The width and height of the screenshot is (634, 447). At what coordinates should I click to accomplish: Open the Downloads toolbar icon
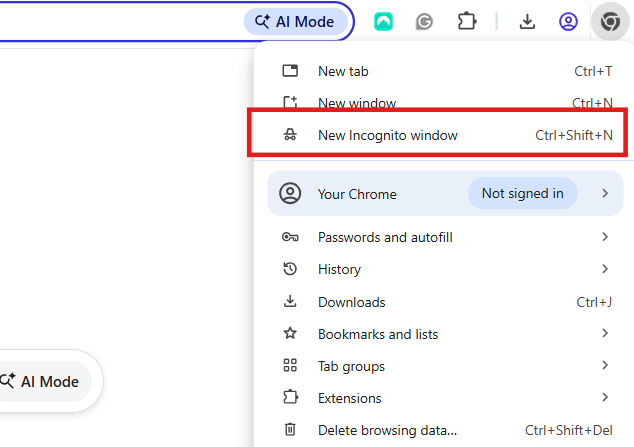coord(527,22)
